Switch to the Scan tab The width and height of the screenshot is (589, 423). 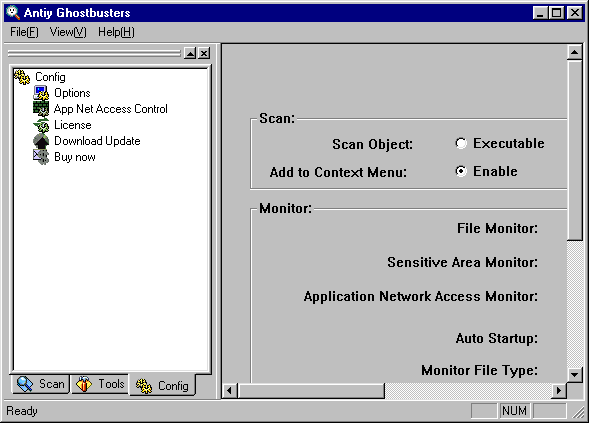[41, 384]
